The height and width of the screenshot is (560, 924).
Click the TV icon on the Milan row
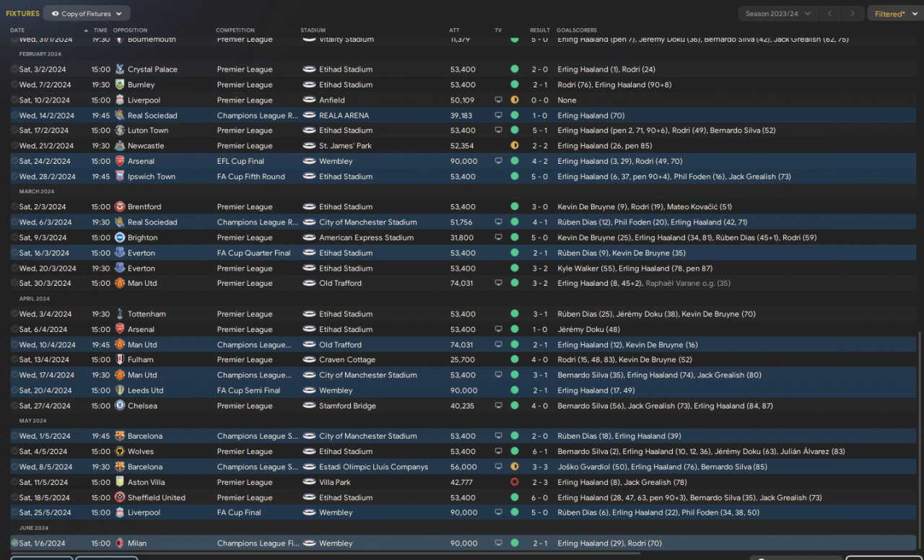498,543
